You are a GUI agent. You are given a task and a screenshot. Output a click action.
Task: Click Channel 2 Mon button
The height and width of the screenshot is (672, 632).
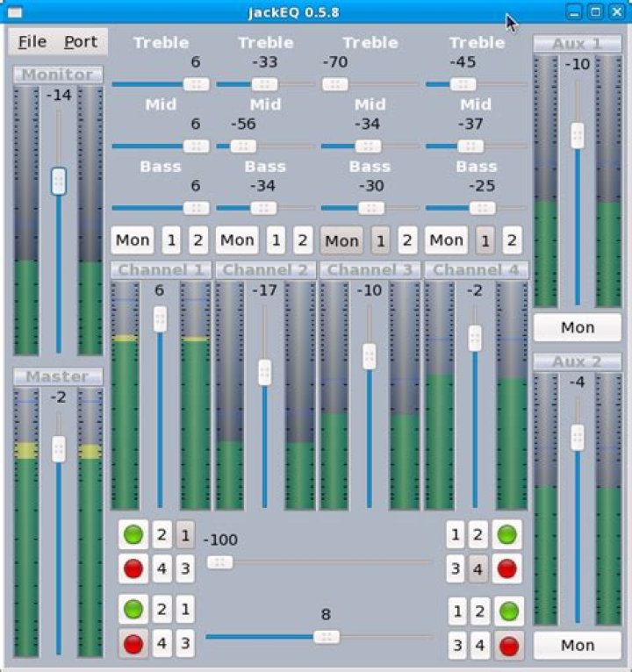[237, 240]
